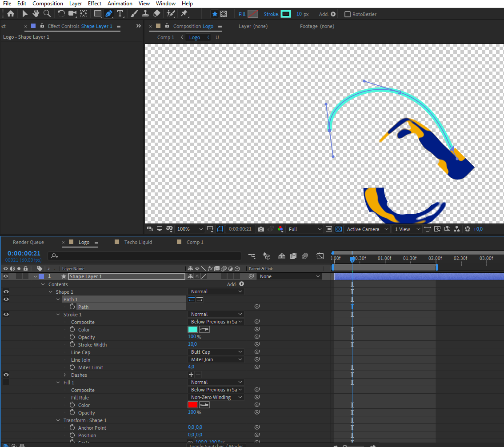Image resolution: width=504 pixels, height=447 pixels.
Task: Click the Home icon in toolbar
Action: (x=11, y=14)
